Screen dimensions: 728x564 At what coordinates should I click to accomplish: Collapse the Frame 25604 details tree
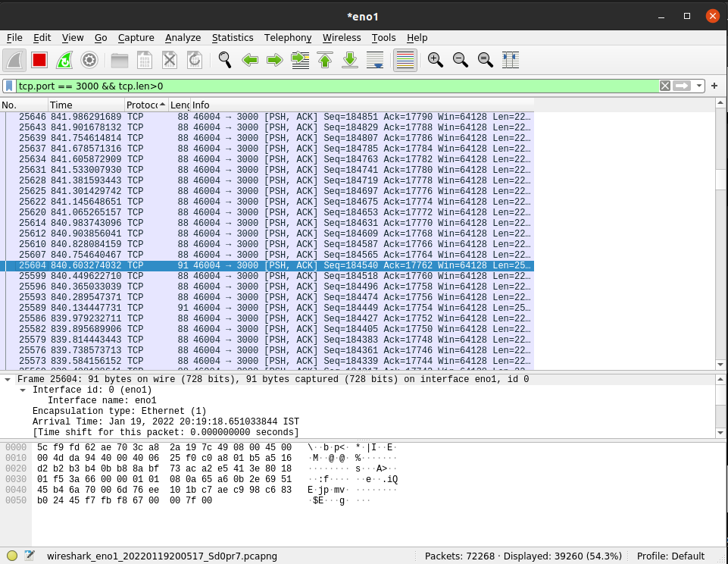pyautogui.click(x=7, y=379)
